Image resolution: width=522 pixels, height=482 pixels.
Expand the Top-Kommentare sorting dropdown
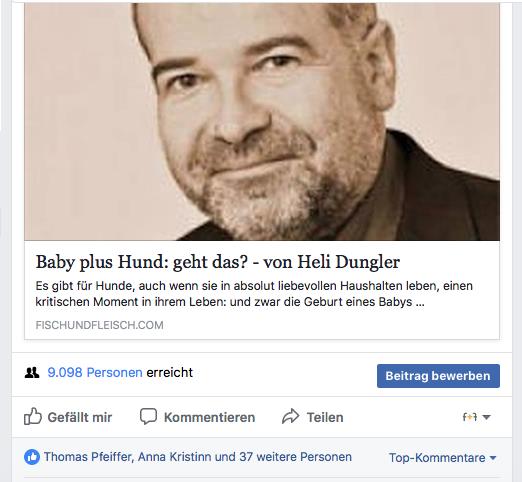click(443, 458)
